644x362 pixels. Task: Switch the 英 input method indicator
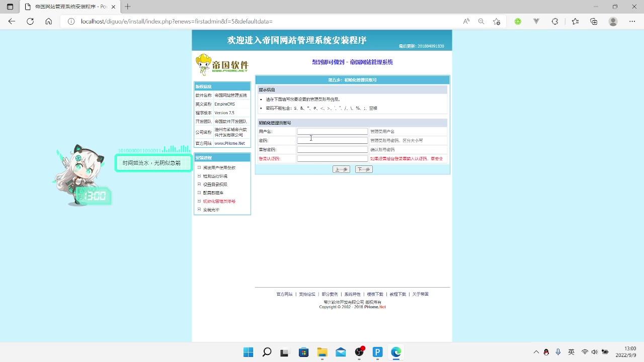click(x=571, y=352)
